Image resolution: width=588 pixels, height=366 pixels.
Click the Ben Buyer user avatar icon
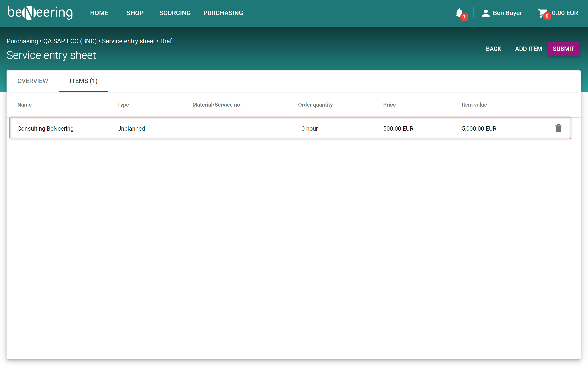(486, 13)
